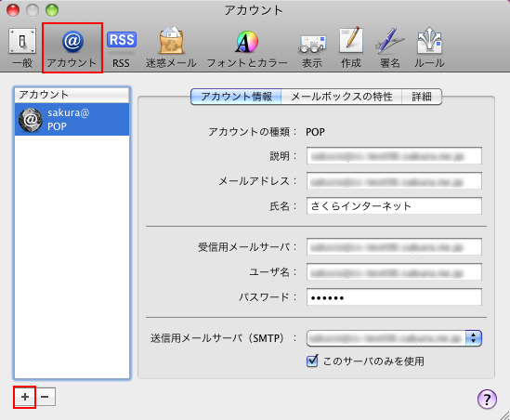
Task: Open the 表示 viewing preferences icon
Action: point(312,48)
